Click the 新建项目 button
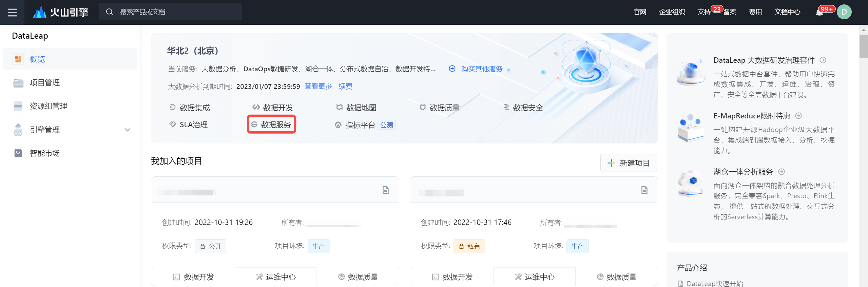The image size is (868, 287). (x=629, y=163)
